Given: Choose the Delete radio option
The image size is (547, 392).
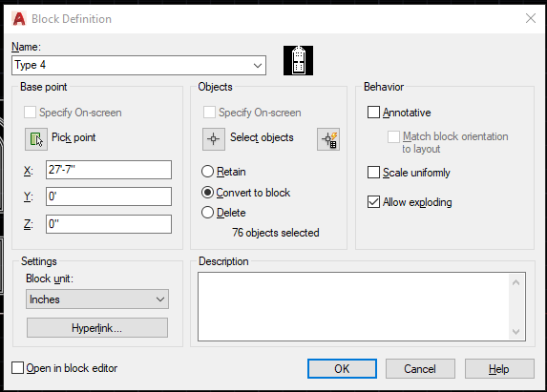Looking at the screenshot, I should (207, 213).
